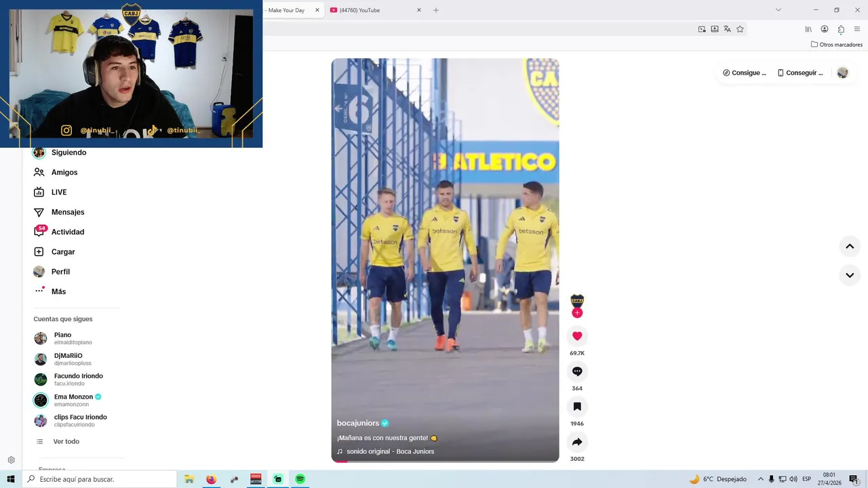Bookmark this page with the star icon
Screen dimensions: 868x488
coord(740,29)
